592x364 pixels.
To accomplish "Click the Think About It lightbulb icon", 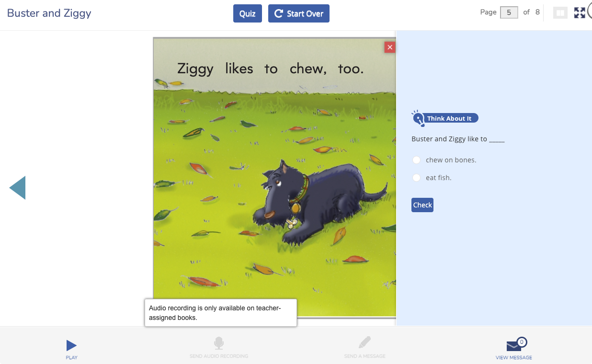I will pos(418,118).
